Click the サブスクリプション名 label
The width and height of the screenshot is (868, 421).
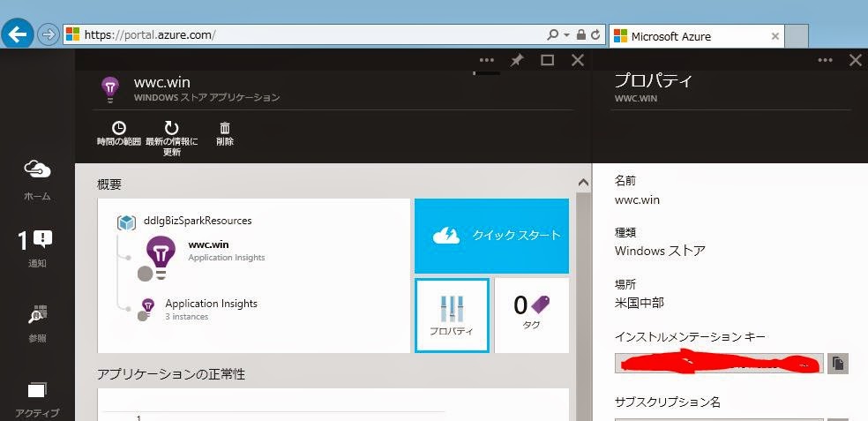pos(668,402)
